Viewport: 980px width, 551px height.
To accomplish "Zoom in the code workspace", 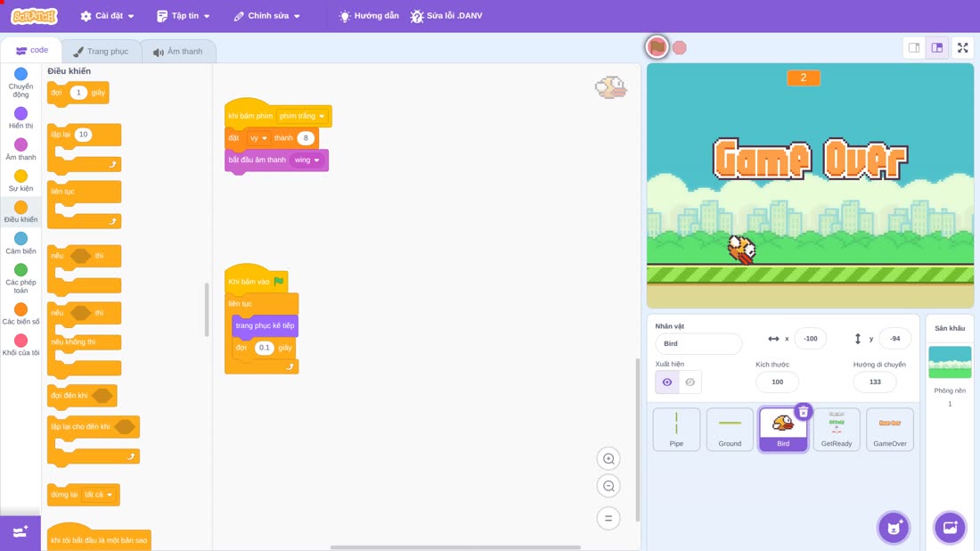I will 608,458.
